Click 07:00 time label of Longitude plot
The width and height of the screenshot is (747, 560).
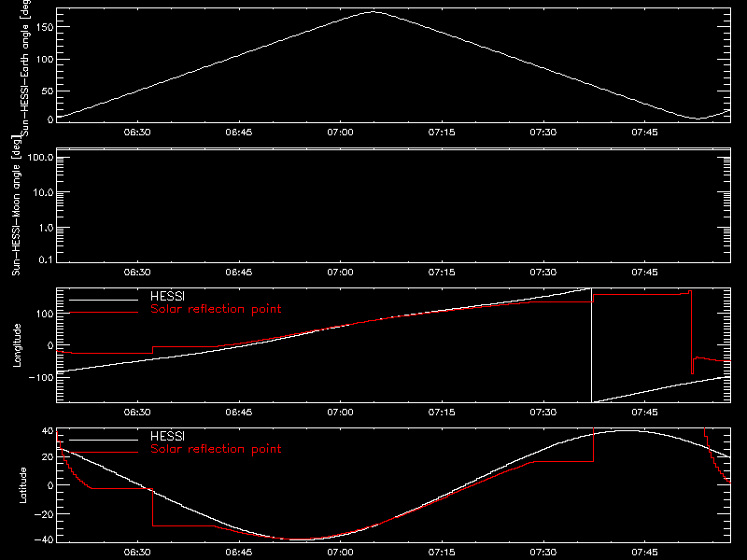(x=340, y=413)
